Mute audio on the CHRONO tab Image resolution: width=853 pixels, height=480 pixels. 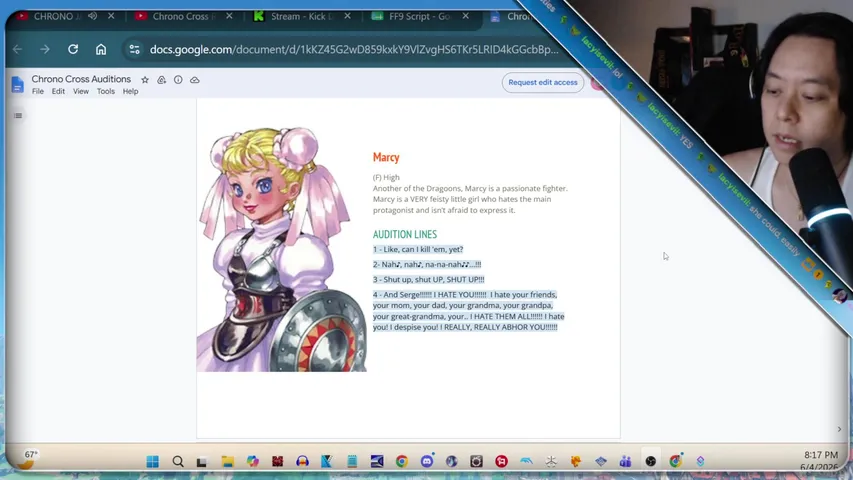coord(92,16)
